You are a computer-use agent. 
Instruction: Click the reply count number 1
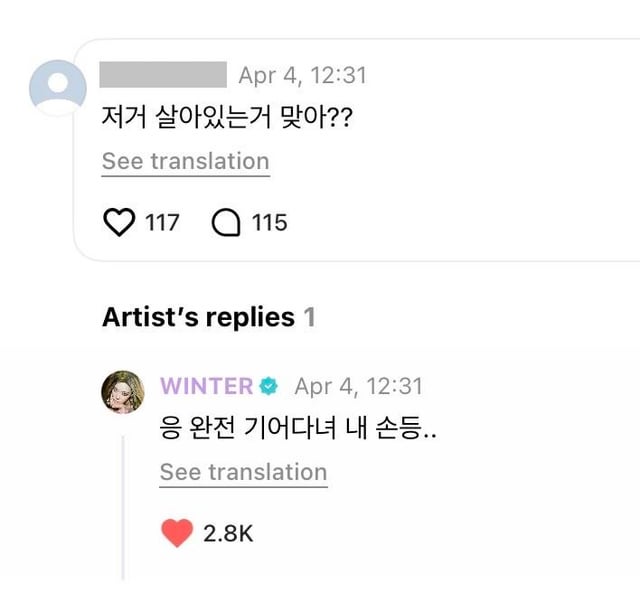310,318
